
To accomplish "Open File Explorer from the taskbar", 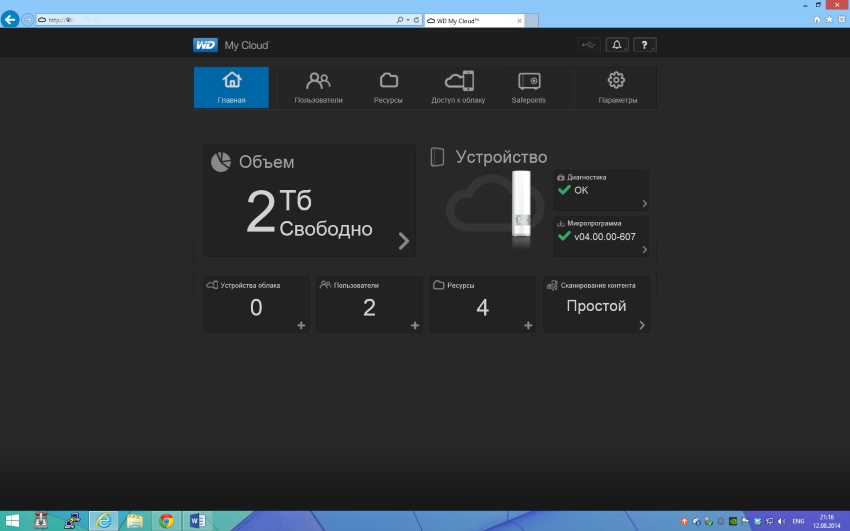I will click(134, 521).
